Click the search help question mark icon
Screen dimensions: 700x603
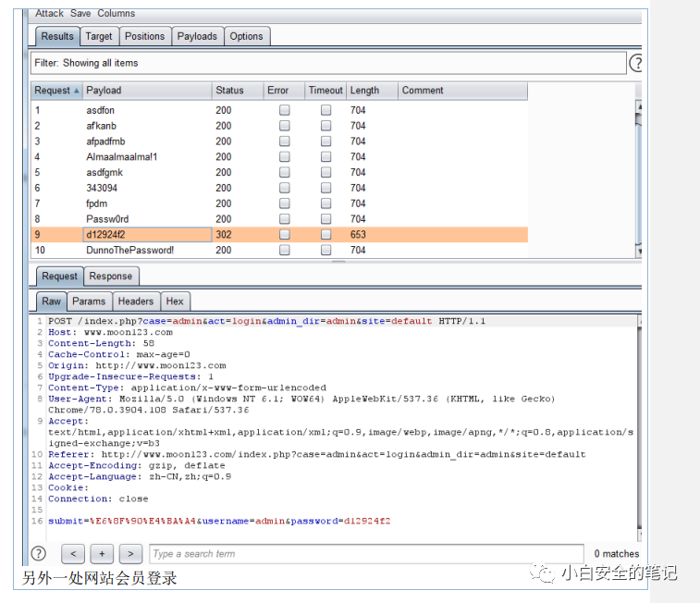coord(39,554)
